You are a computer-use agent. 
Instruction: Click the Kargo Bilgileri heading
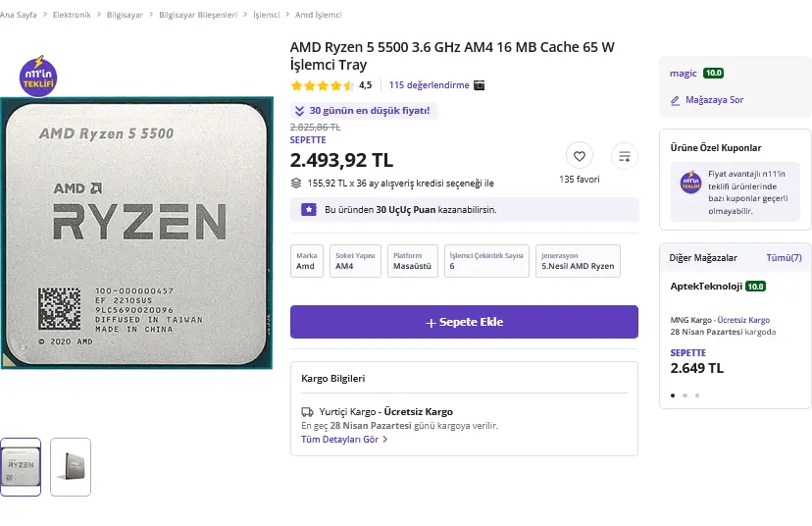(333, 378)
